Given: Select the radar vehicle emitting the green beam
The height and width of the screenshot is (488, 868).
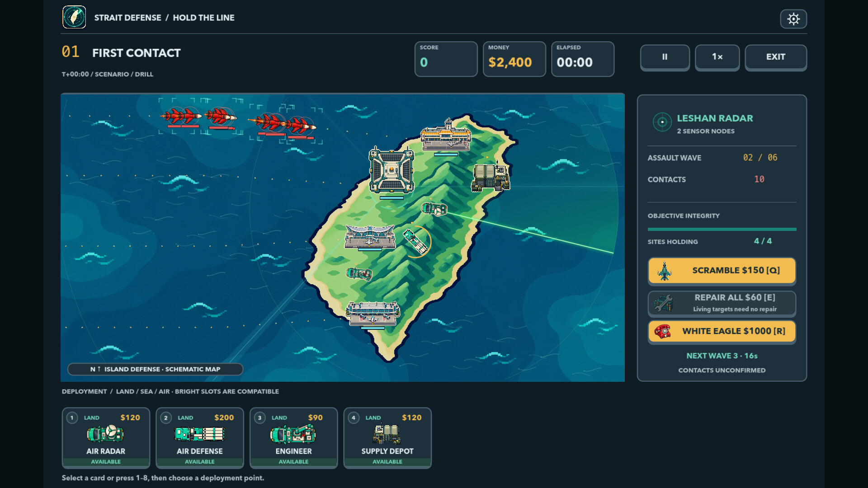Looking at the screenshot, I should [434, 209].
